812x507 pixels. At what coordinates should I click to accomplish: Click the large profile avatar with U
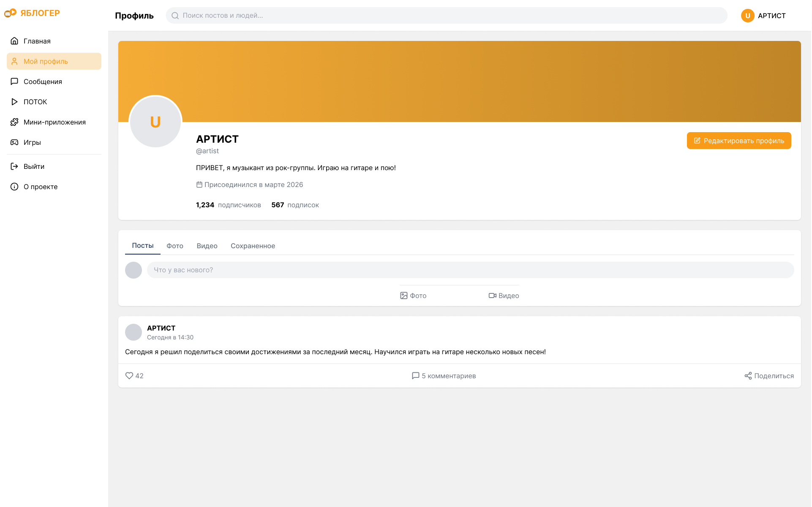coord(155,122)
